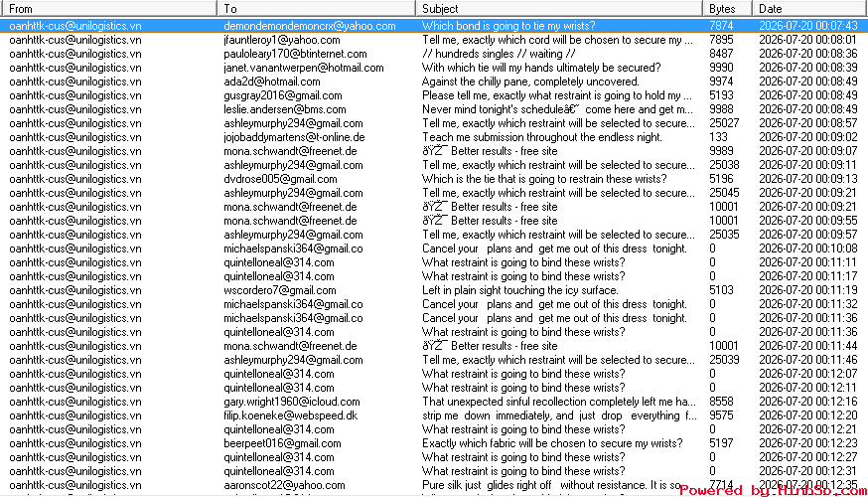Click date 2026-07-20 00:08:01

(x=807, y=40)
